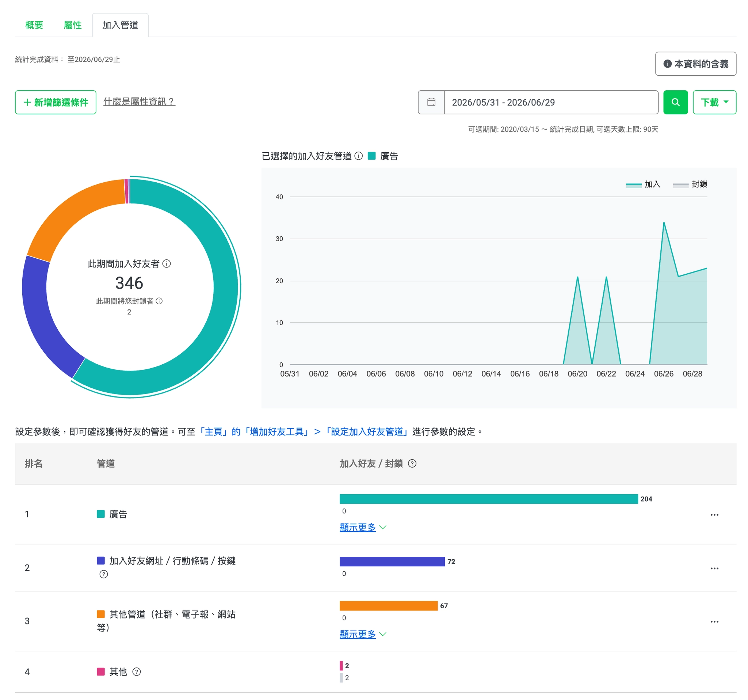Click info icon beside 此期間將您封鎖者
The width and height of the screenshot is (748, 700).
pos(159,301)
